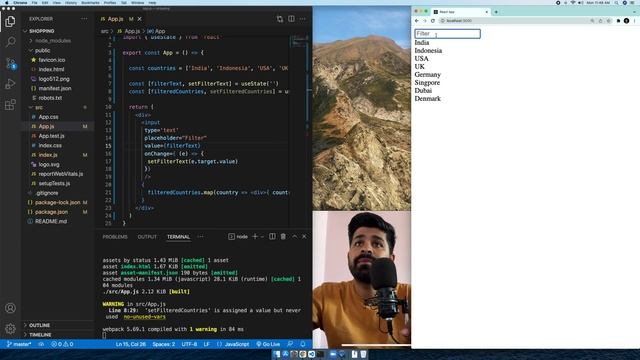Click the no-unused-vars link in terminal
The height and width of the screenshot is (360, 640).
pos(144,316)
